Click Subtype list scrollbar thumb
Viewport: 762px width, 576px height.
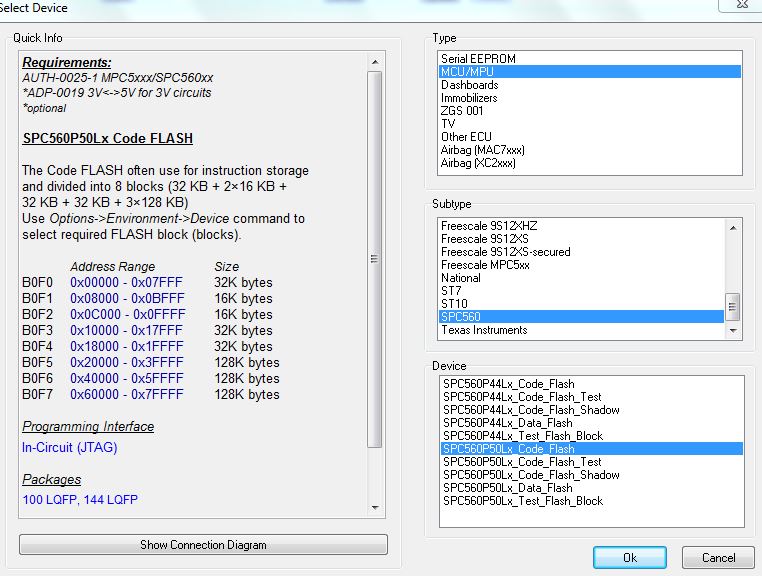733,307
